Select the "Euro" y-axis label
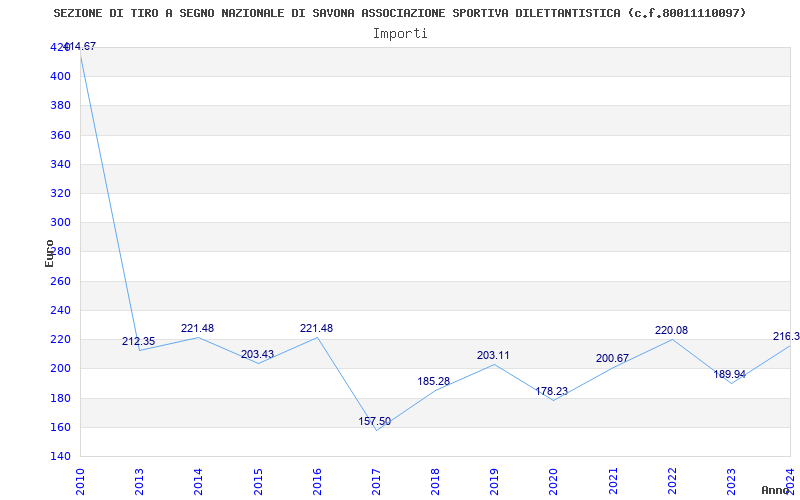 [49, 253]
